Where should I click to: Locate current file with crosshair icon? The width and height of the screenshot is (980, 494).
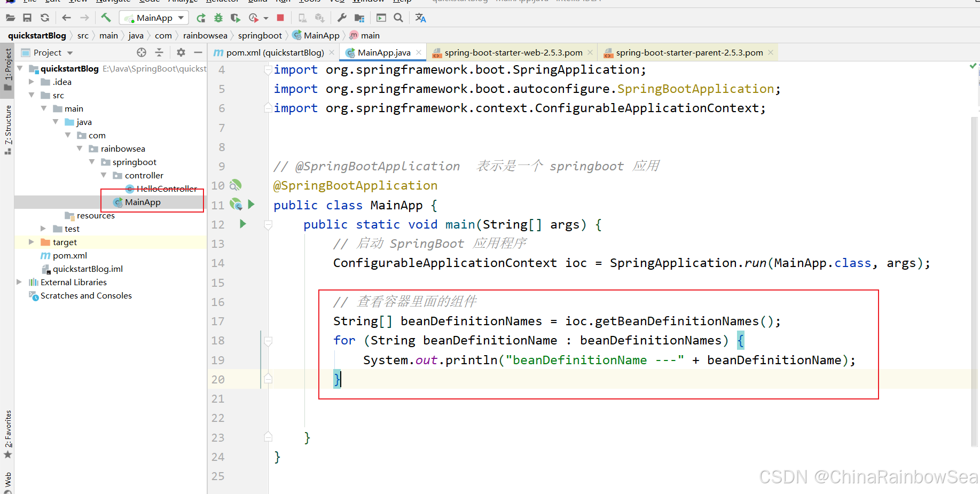142,52
